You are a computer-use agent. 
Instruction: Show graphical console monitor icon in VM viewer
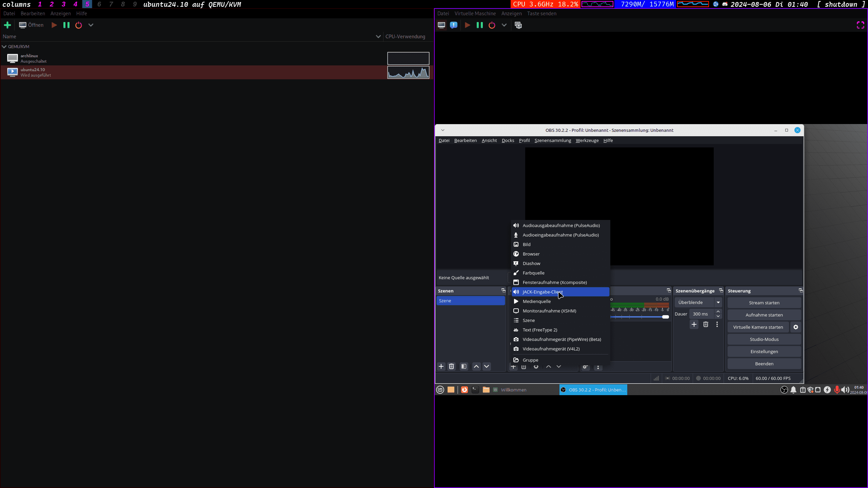click(x=441, y=25)
